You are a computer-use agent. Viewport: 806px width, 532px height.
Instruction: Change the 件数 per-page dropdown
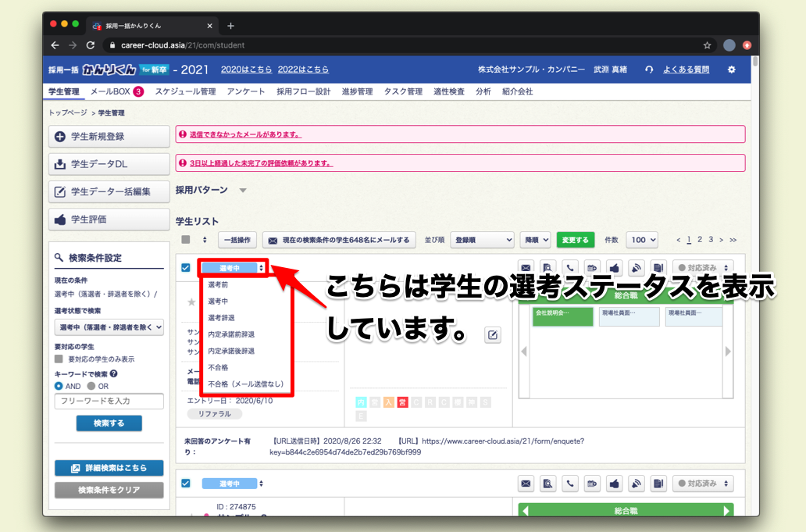640,240
